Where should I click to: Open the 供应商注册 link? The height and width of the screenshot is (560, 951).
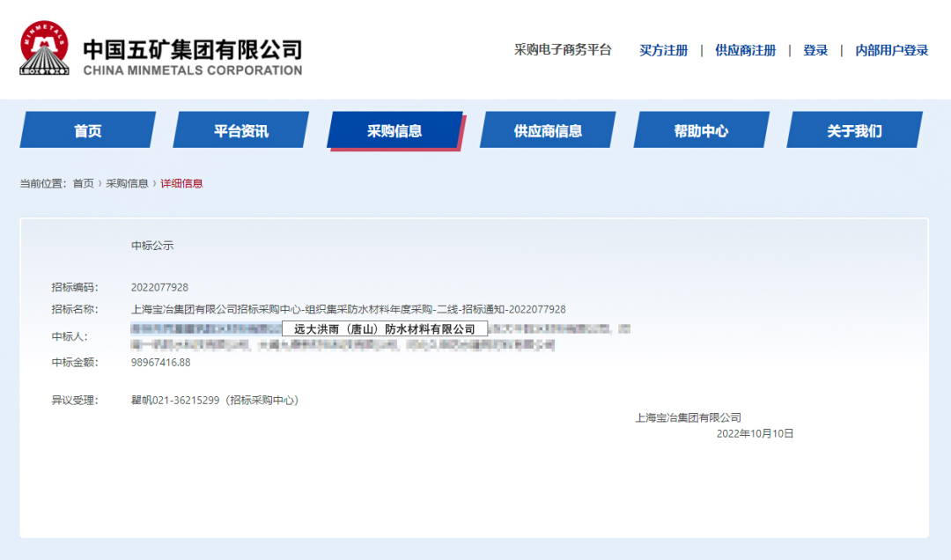pos(746,50)
